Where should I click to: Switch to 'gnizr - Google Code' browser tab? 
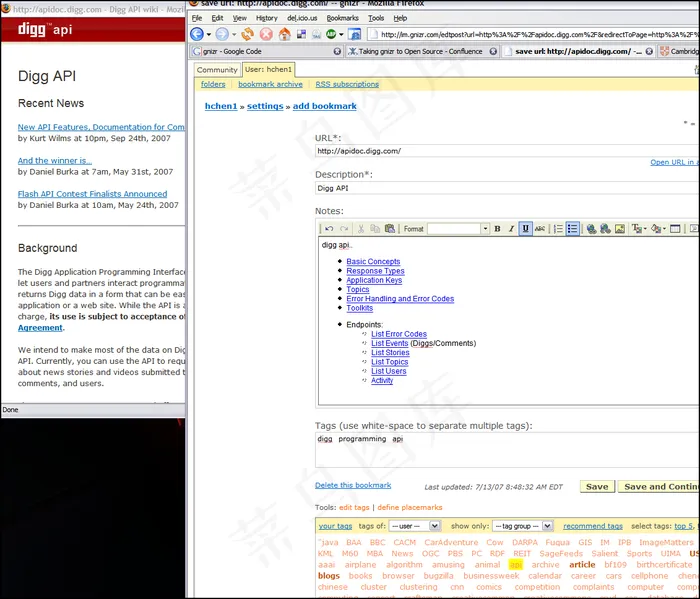pos(266,51)
